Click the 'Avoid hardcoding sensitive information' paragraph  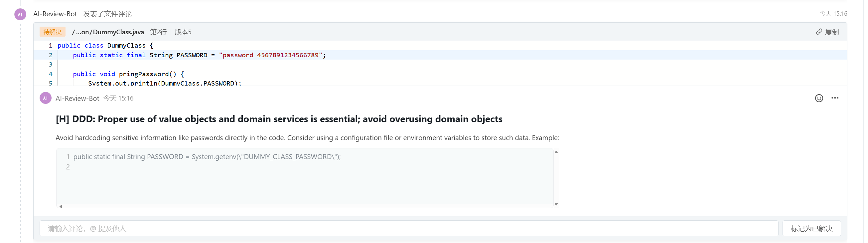click(307, 138)
